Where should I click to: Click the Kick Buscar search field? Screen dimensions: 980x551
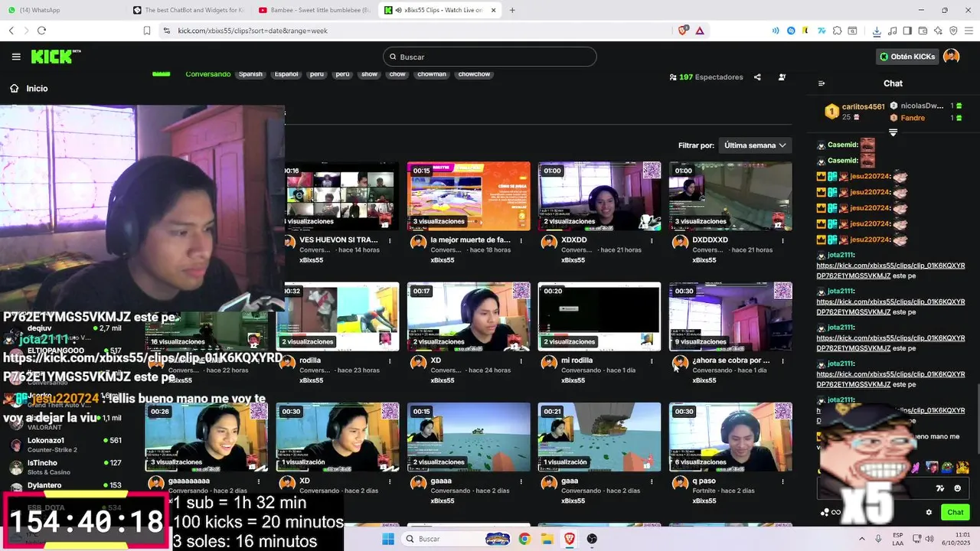pos(490,57)
